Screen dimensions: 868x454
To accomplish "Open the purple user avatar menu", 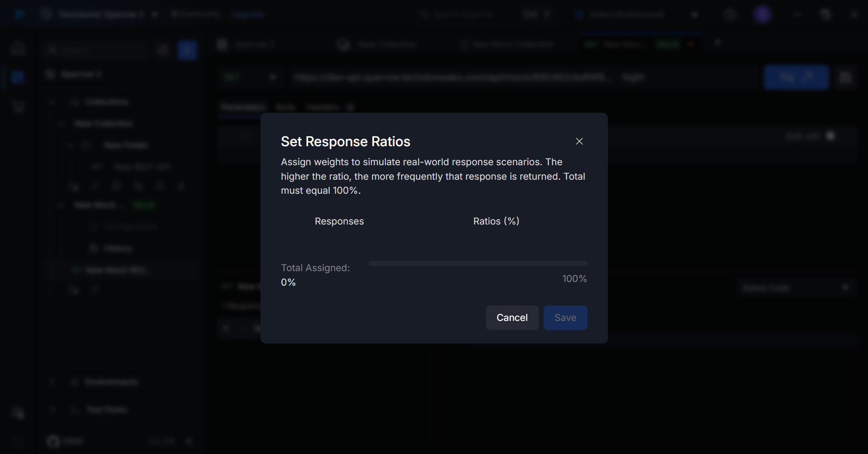I will pos(763,14).
